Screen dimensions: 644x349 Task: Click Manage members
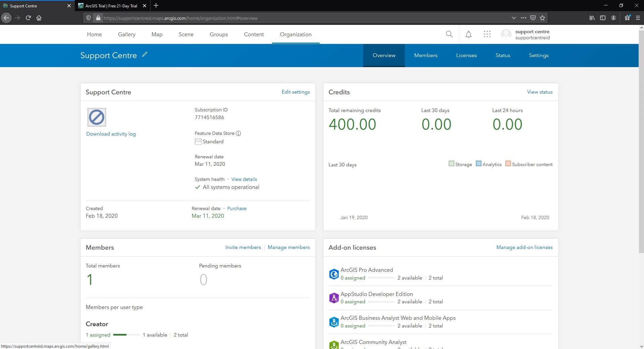[289, 247]
